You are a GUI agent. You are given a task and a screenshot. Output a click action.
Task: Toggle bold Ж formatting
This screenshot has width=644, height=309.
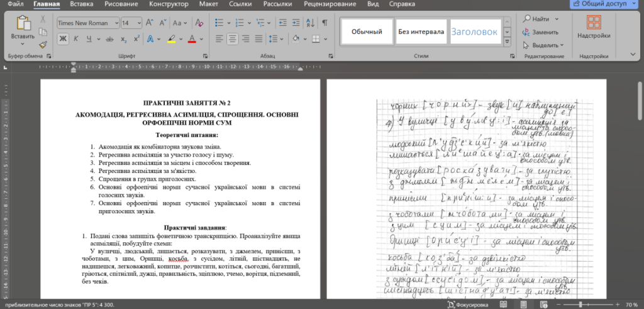point(63,39)
